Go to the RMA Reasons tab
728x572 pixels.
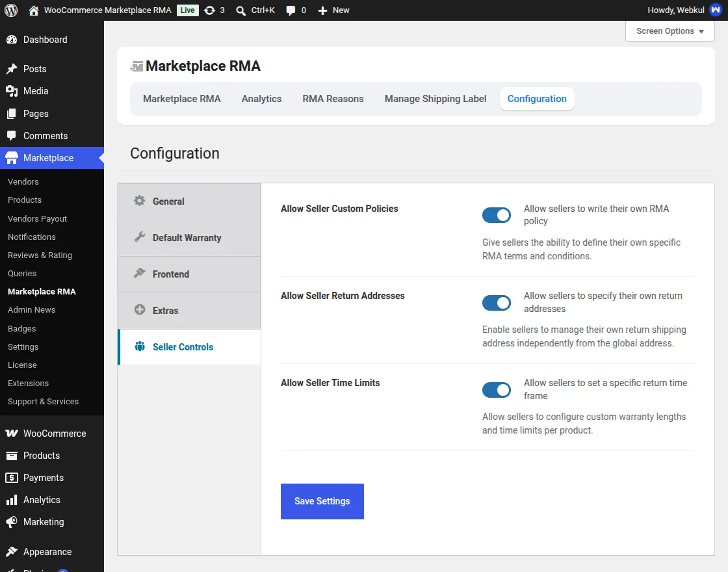point(333,99)
